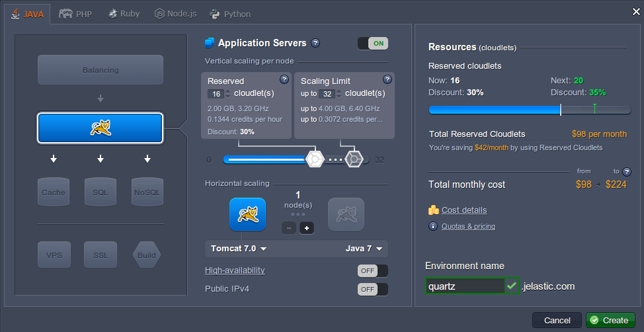Toggle Public IPv4 switch on
The height and width of the screenshot is (332, 644).
[x=373, y=289]
